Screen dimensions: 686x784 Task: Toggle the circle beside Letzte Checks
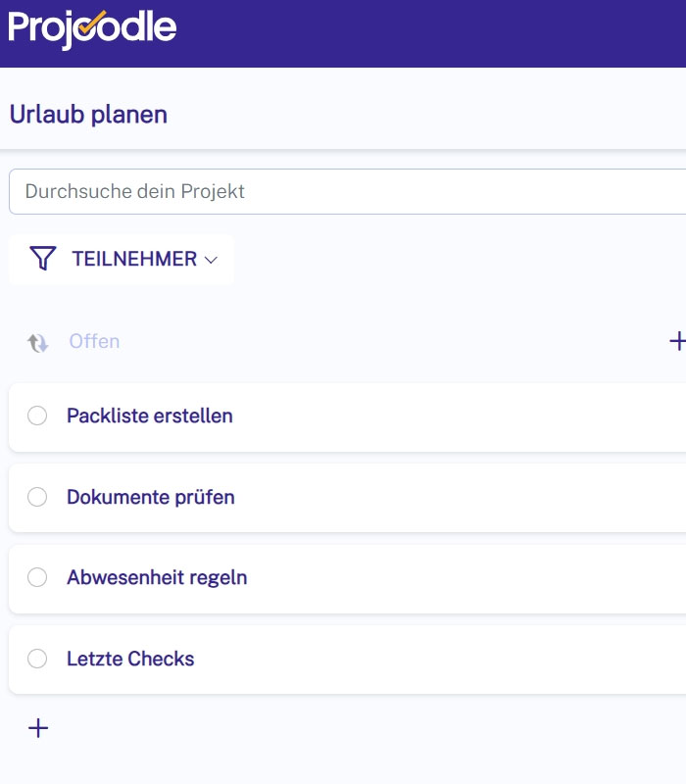[x=37, y=659]
